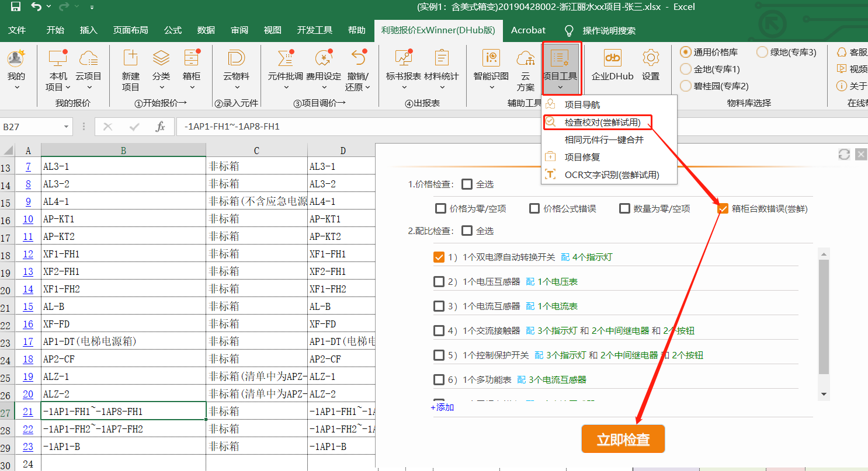Expand the 智能识图 dropdown arrow
868x471 pixels.
[x=491, y=88]
